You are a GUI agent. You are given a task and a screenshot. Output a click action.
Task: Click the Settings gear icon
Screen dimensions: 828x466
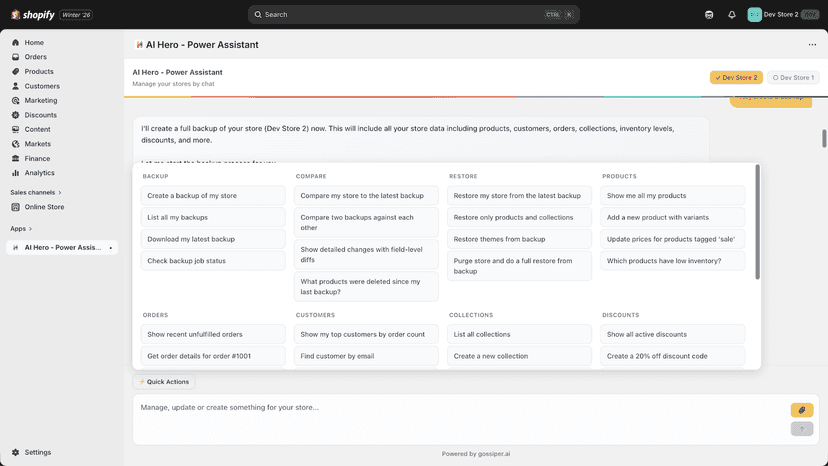(15, 452)
